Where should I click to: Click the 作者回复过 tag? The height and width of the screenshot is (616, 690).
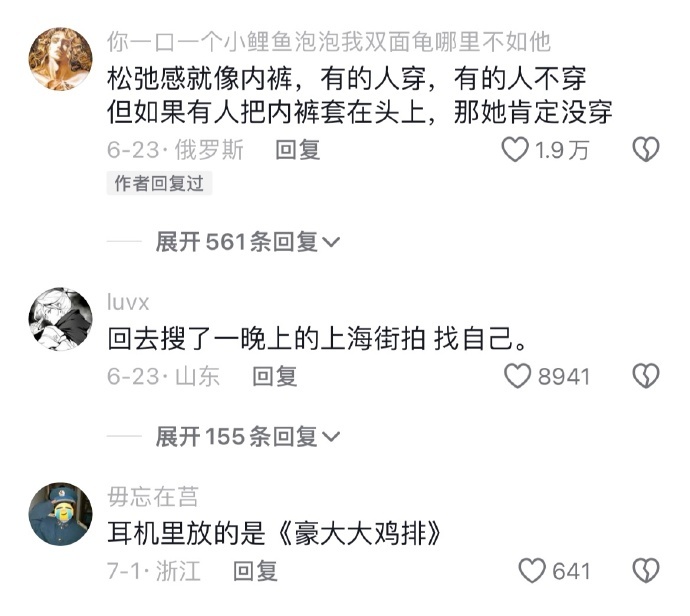(x=159, y=183)
